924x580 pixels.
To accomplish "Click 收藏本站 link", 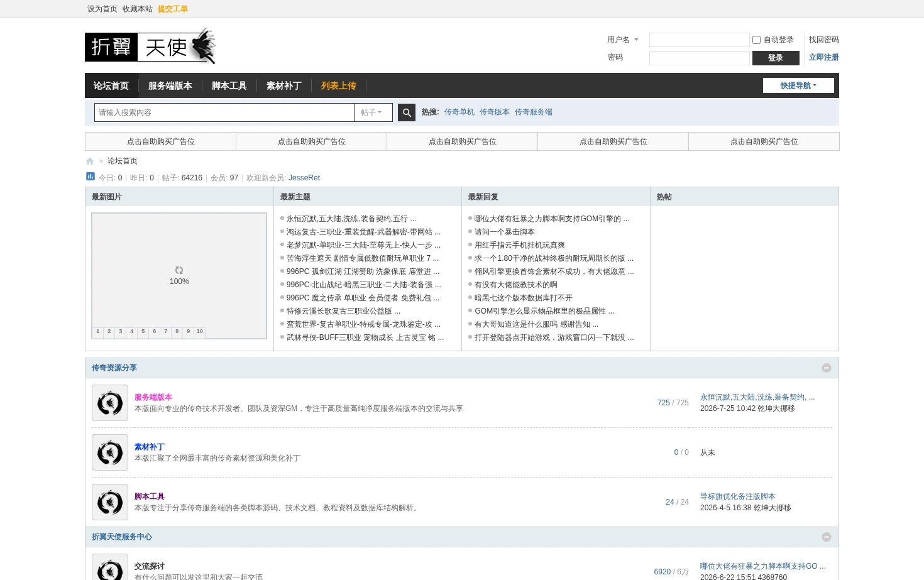I will (x=138, y=9).
